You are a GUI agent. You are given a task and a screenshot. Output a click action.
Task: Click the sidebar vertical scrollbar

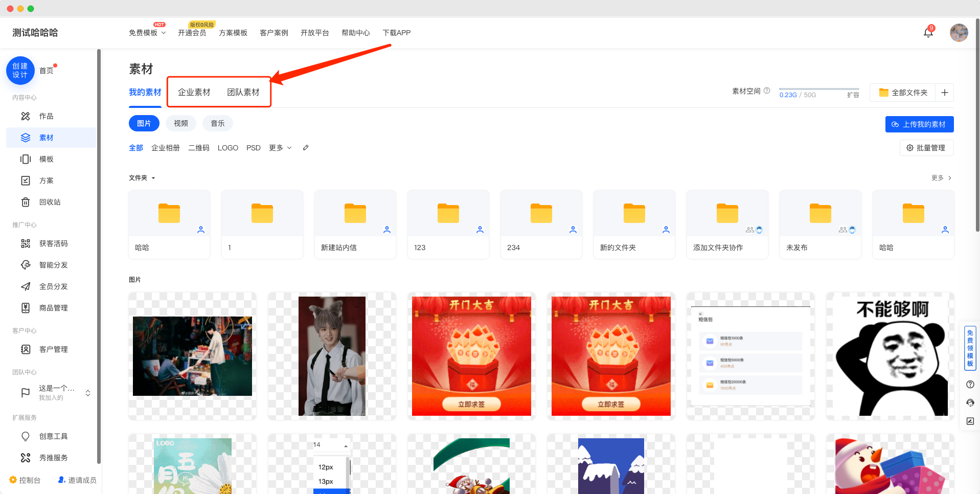(x=99, y=256)
